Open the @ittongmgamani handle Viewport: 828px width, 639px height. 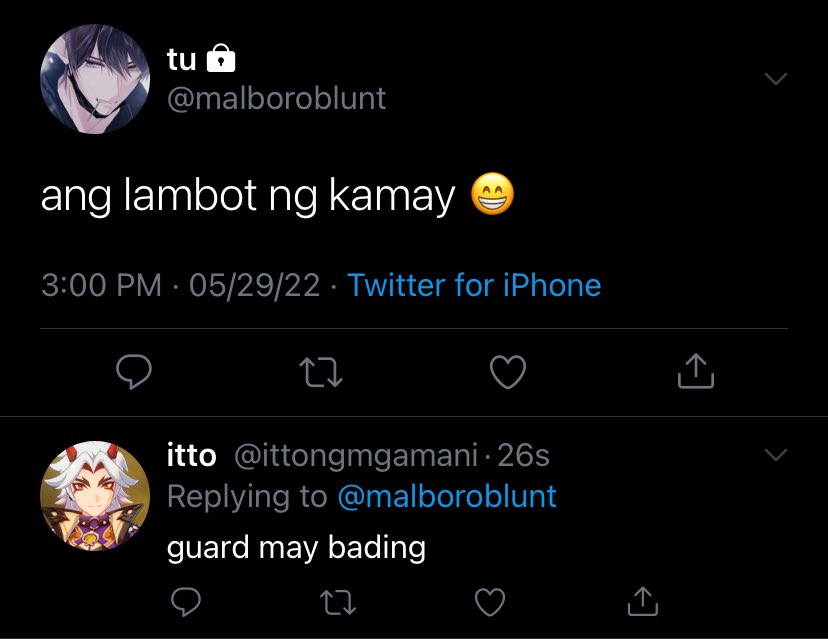(356, 456)
